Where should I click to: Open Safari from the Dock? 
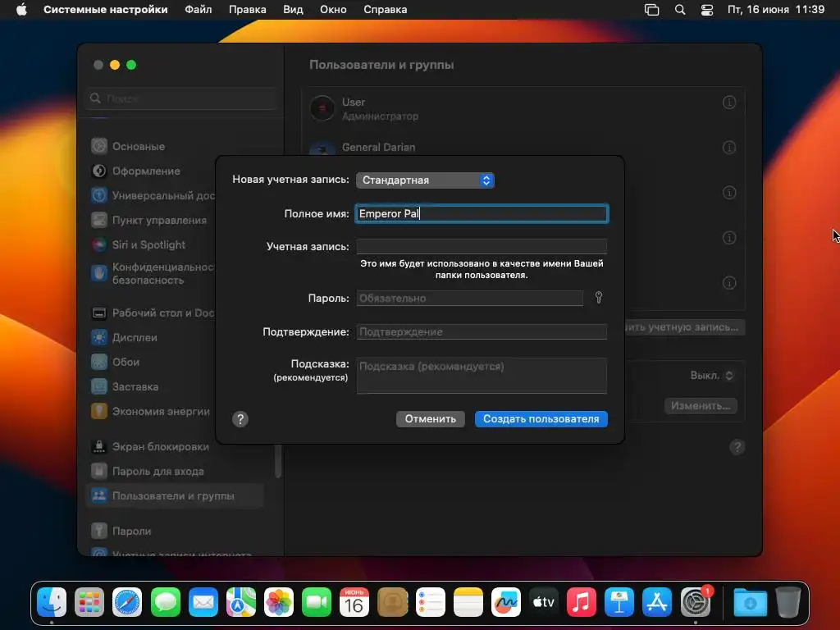(x=127, y=603)
